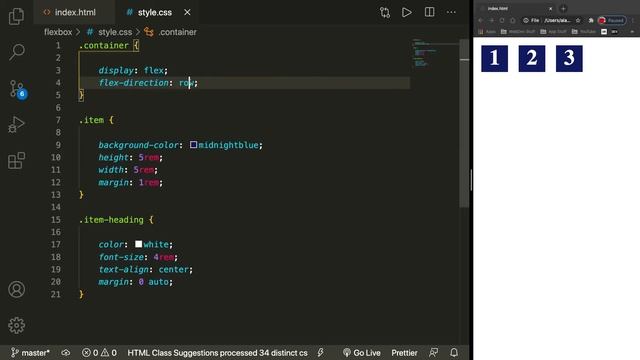This screenshot has height=360, width=640.
Task: Open the browser three-dot menu
Action: point(633,20)
